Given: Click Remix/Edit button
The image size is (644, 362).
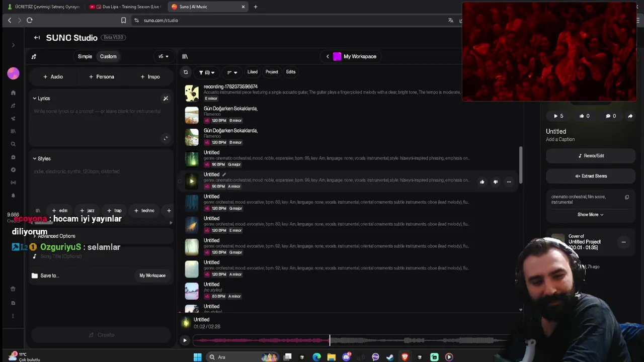Looking at the screenshot, I should click(591, 156).
